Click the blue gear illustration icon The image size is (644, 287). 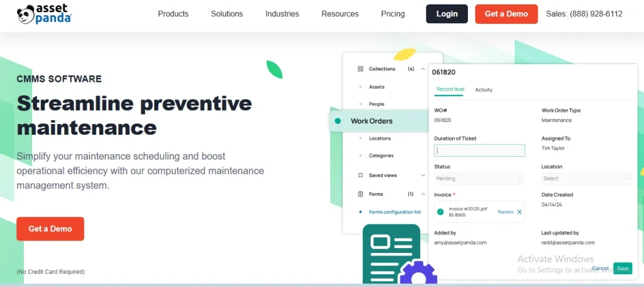[x=418, y=273]
